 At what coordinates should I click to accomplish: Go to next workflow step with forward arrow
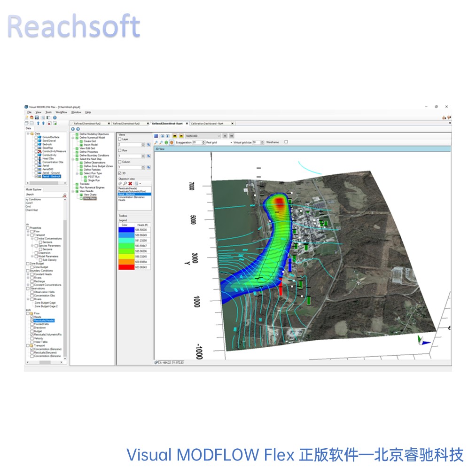point(78,129)
